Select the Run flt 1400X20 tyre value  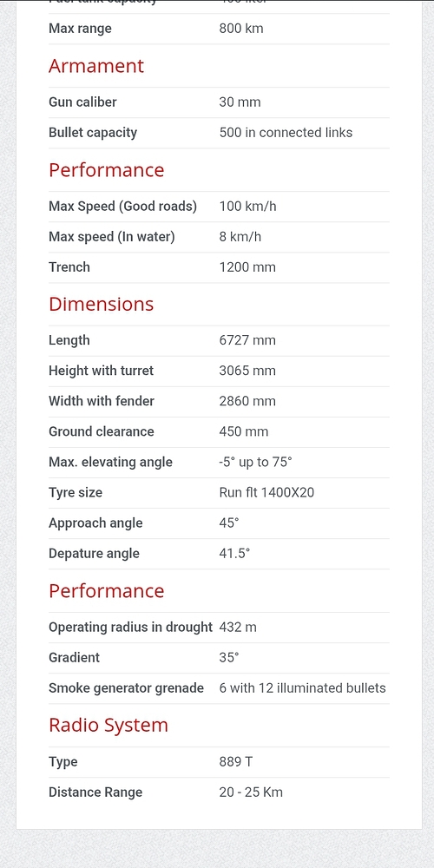tap(266, 492)
